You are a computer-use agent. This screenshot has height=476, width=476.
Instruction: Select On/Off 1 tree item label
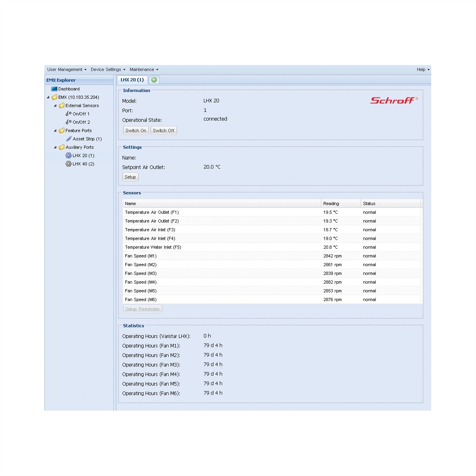pyautogui.click(x=81, y=114)
